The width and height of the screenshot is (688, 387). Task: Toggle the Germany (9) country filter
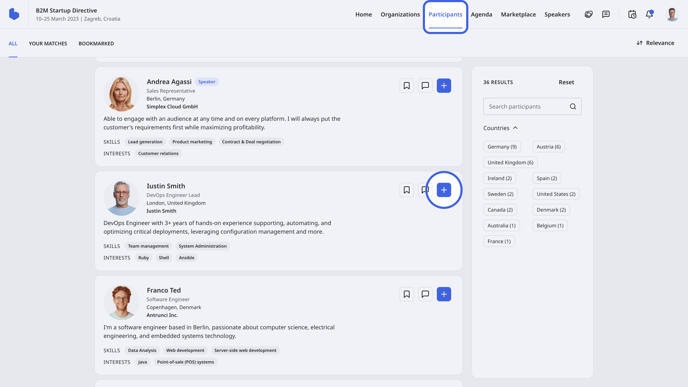pos(502,147)
